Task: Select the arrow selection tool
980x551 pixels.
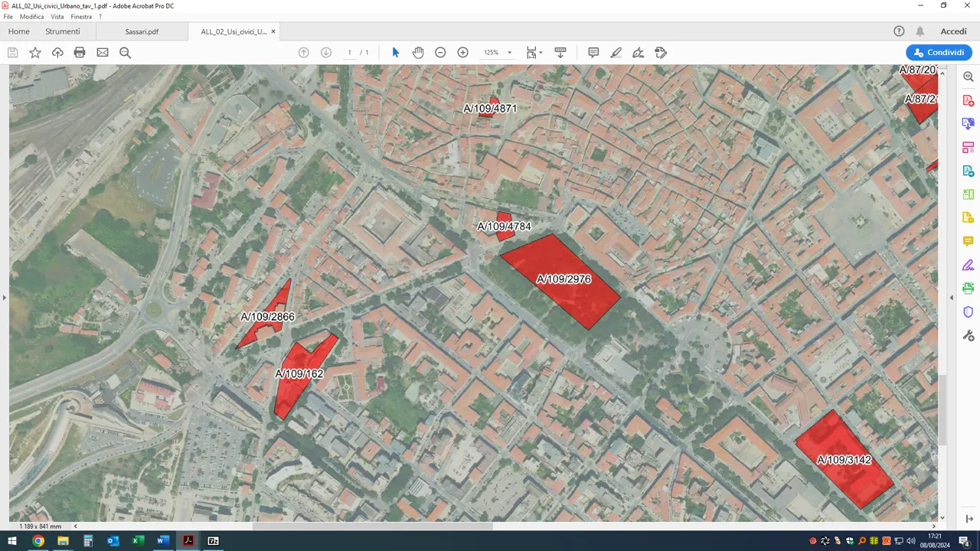Action: pos(396,53)
